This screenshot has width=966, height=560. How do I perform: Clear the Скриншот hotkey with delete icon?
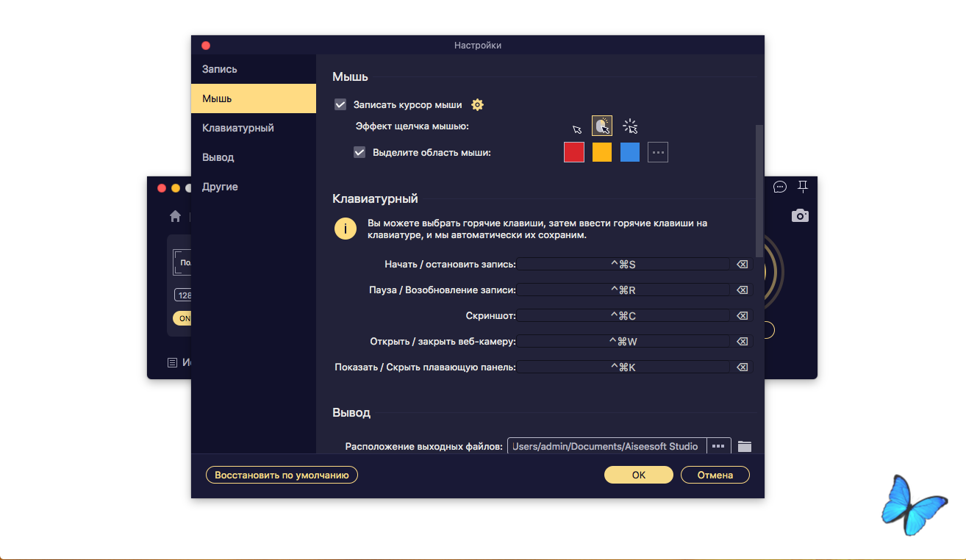coord(742,316)
